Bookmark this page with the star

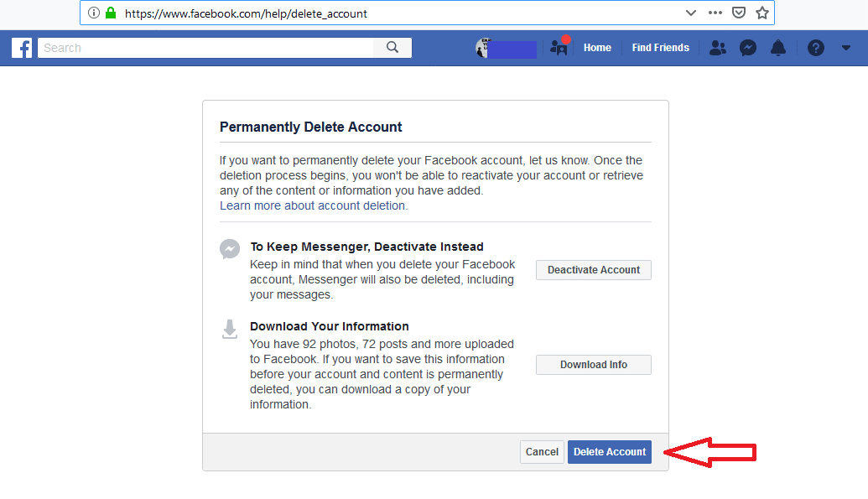click(761, 13)
